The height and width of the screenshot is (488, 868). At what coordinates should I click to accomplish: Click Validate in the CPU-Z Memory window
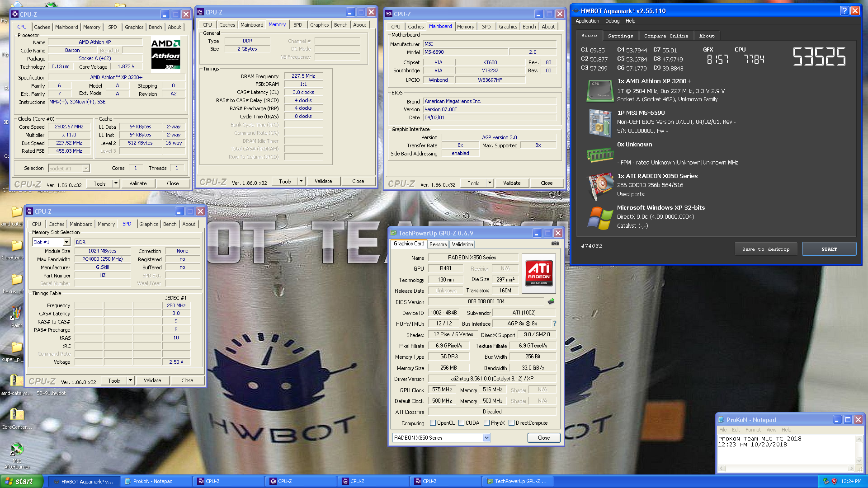pos(323,181)
